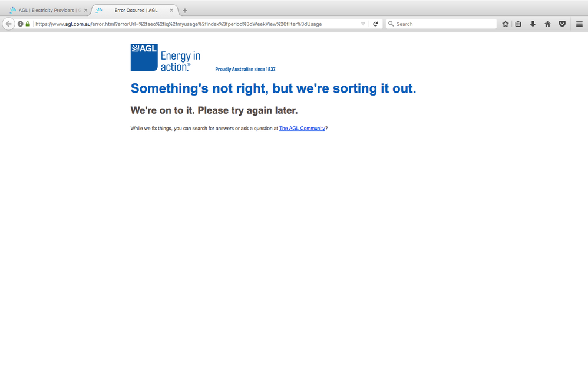Open The AGL Community link
The image size is (588, 368).
coord(302,129)
